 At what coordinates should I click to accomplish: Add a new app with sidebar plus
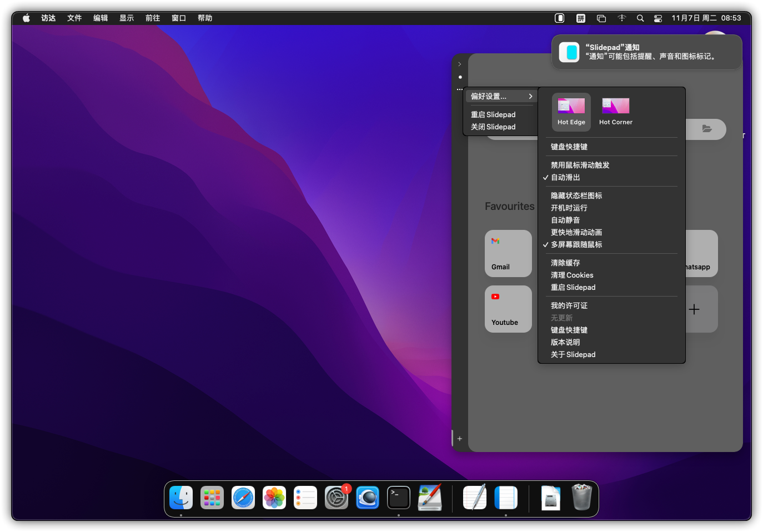tap(459, 438)
